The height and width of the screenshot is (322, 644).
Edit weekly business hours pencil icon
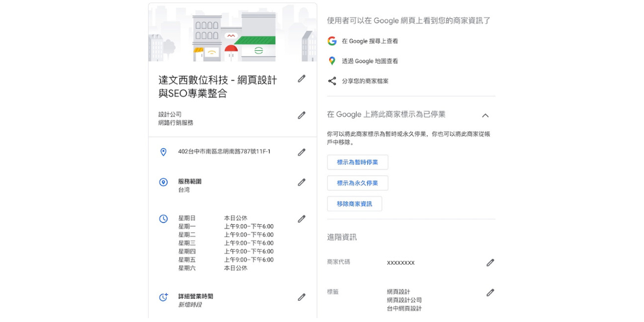(x=301, y=219)
